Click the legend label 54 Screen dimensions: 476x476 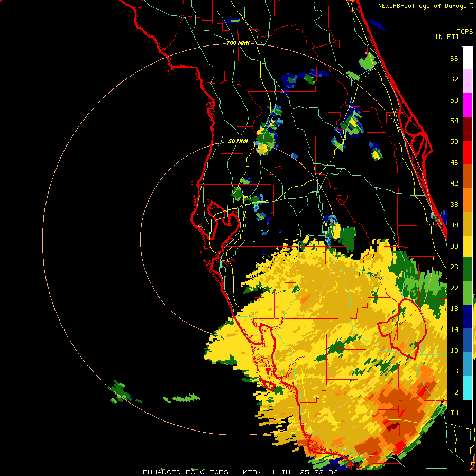pos(454,121)
